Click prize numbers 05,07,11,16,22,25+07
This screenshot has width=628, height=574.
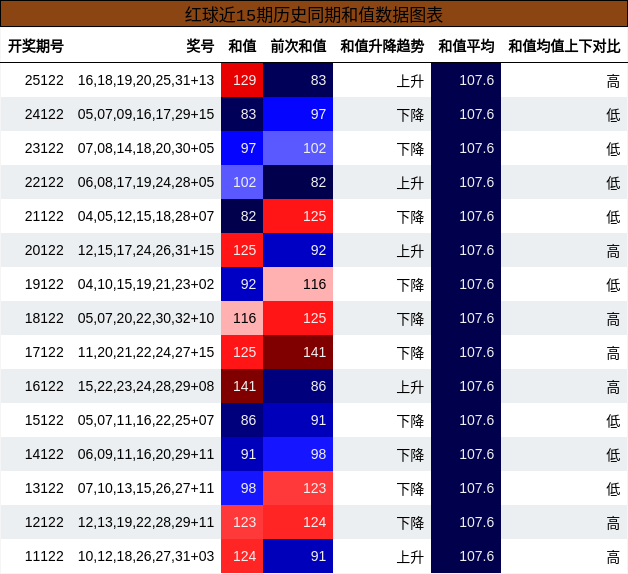click(146, 421)
